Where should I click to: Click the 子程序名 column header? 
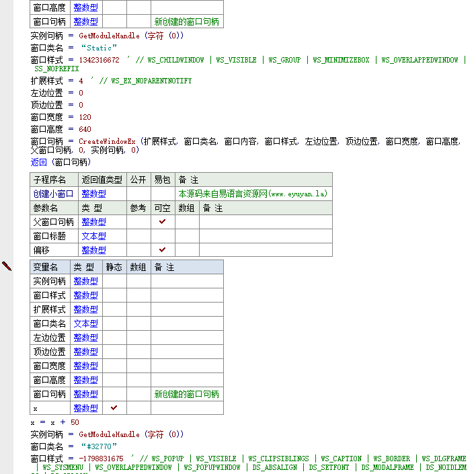coord(54,180)
